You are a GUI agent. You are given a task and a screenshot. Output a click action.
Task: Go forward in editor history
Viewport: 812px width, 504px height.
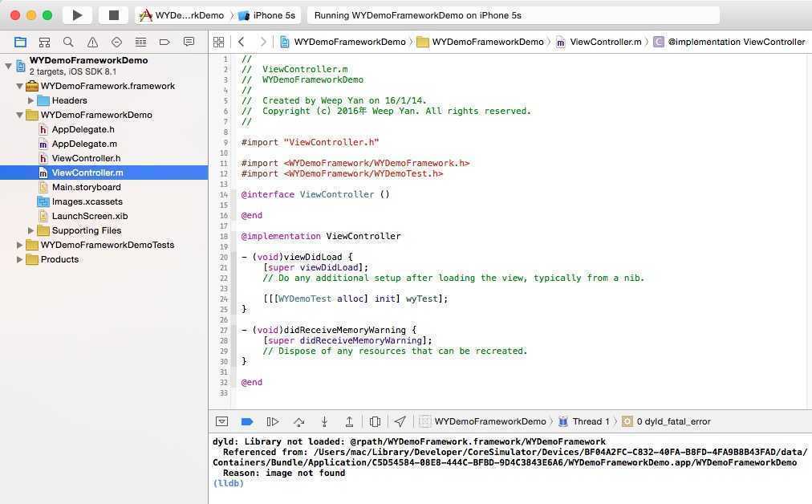(x=263, y=42)
